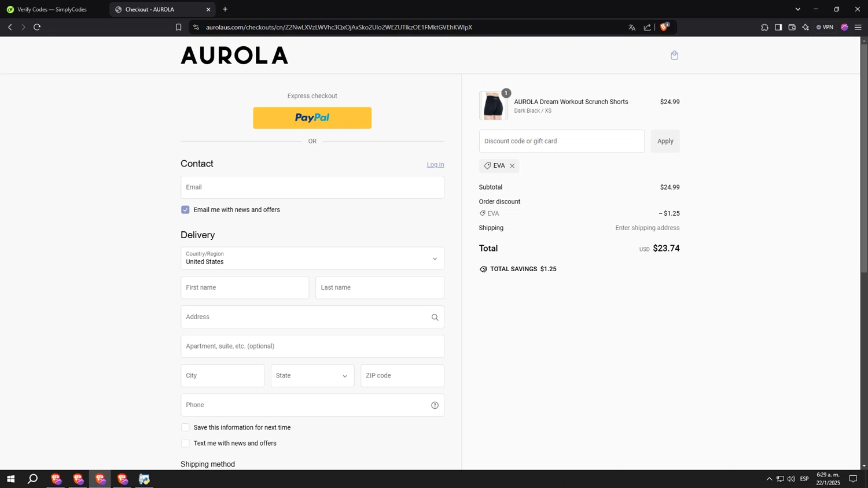Focus the Email input field
Image resolution: width=868 pixels, height=488 pixels.
[x=312, y=187]
